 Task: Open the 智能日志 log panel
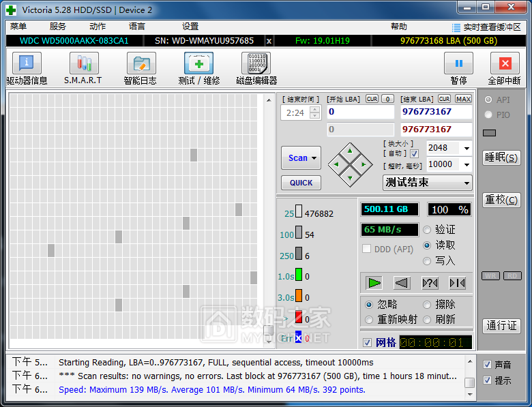(x=141, y=63)
